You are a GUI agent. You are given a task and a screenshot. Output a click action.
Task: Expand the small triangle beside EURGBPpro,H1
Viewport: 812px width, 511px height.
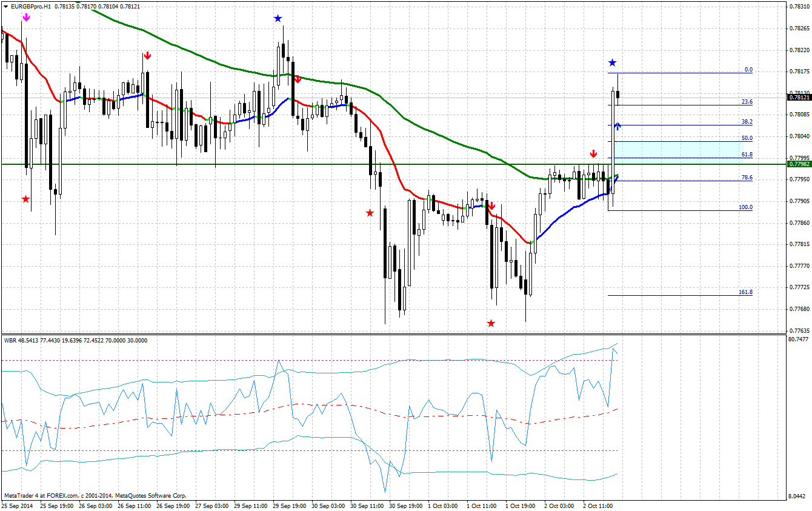coord(6,7)
